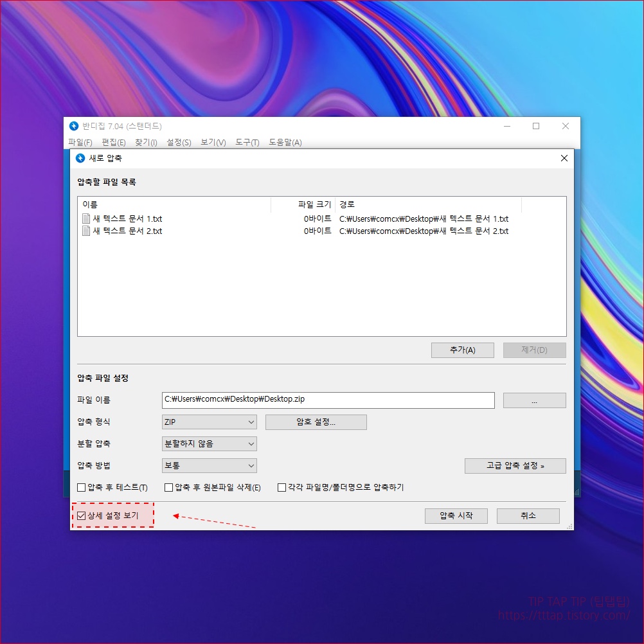Screen dimensions: 644x644
Task: Open the 보기(V) menu
Action: coord(213,142)
